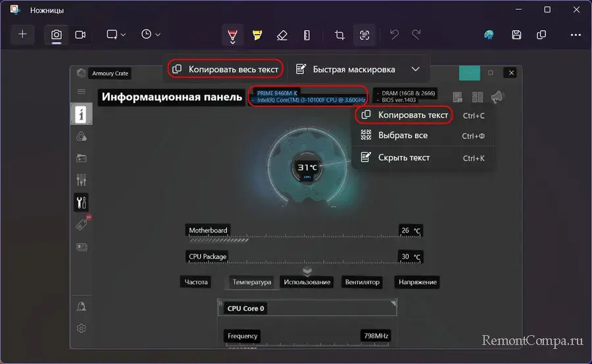Select the yellow highlighter tool
Screen dimensions: 592x364
tap(257, 35)
